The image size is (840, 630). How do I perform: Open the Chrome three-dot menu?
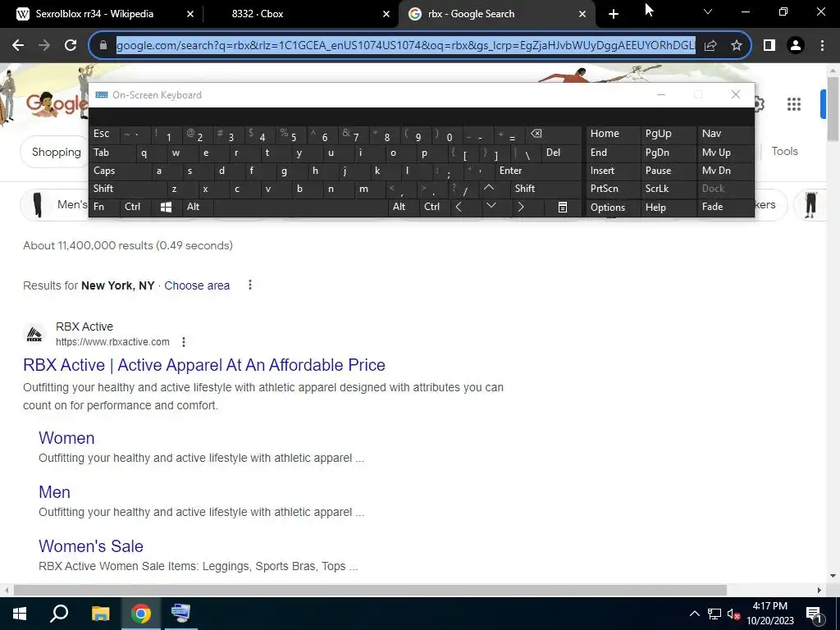coord(822,46)
